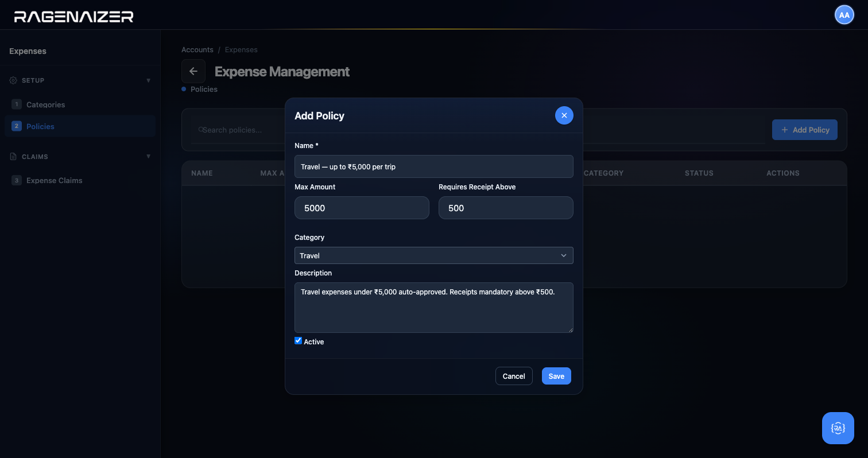Click the search magnifier icon

pos(201,130)
